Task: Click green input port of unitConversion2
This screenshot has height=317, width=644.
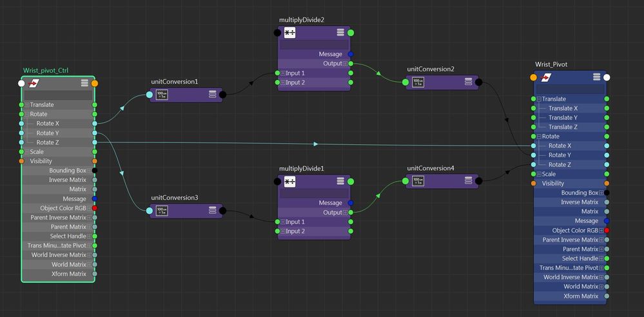Action: pos(405,82)
